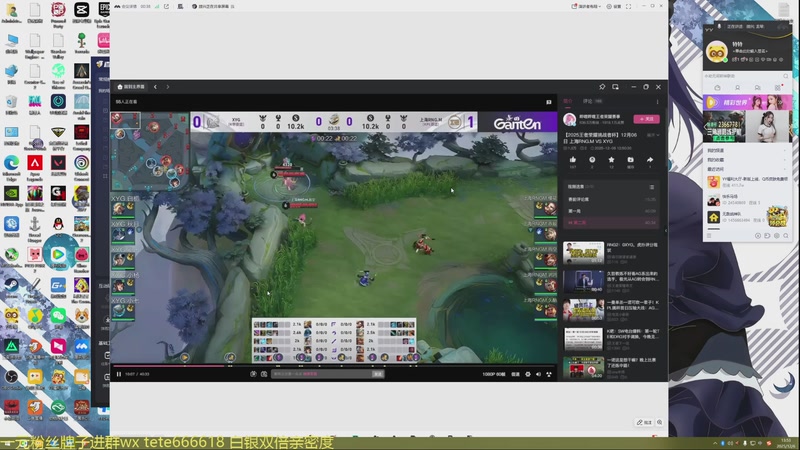The height and width of the screenshot is (450, 800).
Task: Open YY bottom search magnifier icon
Action: [x=786, y=236]
